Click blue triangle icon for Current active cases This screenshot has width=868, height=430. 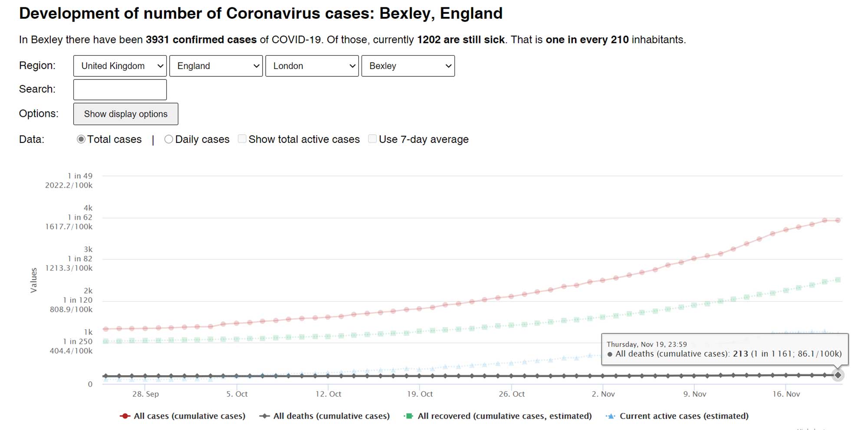pos(611,416)
